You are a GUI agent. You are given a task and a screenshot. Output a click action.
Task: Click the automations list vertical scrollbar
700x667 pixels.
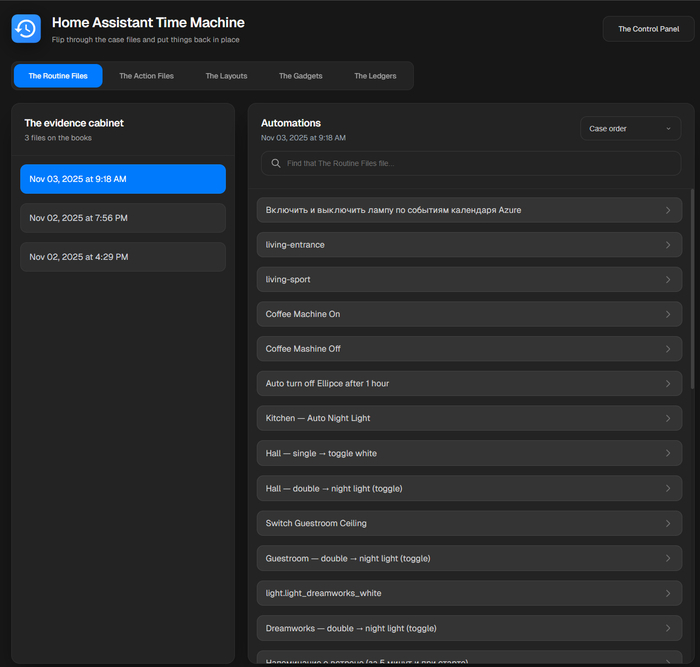click(691, 290)
